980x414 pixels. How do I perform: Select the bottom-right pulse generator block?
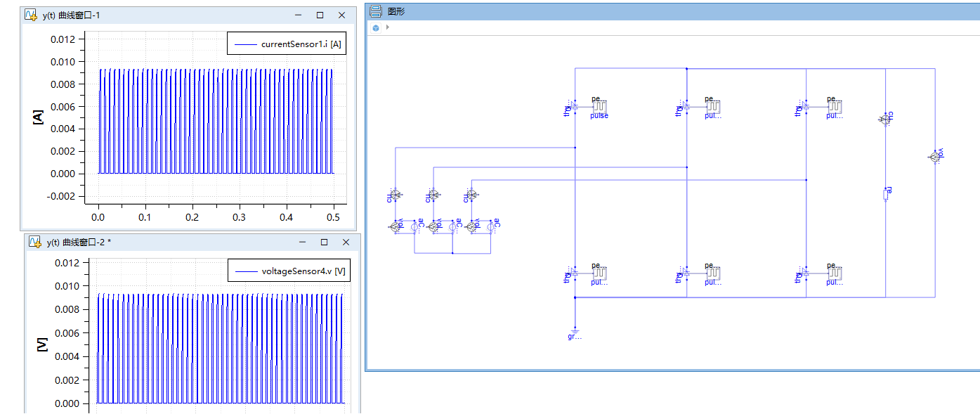coord(835,273)
